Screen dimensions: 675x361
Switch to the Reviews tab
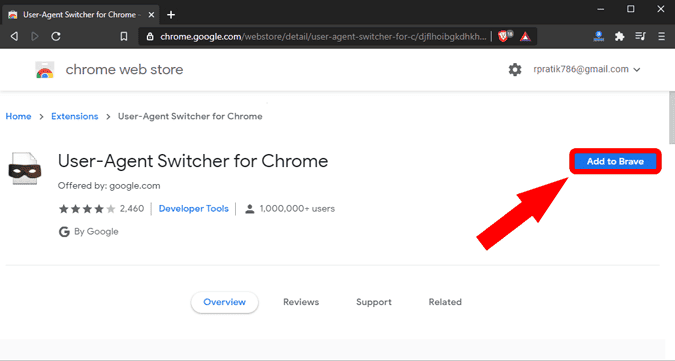[301, 302]
